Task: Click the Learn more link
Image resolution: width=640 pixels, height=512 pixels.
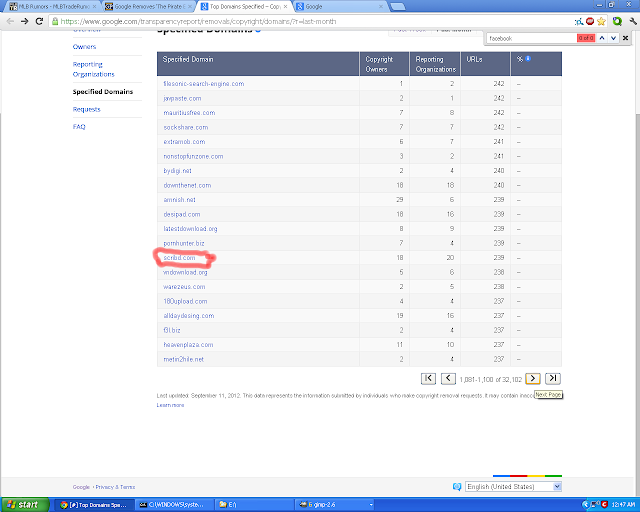Action: pos(170,405)
